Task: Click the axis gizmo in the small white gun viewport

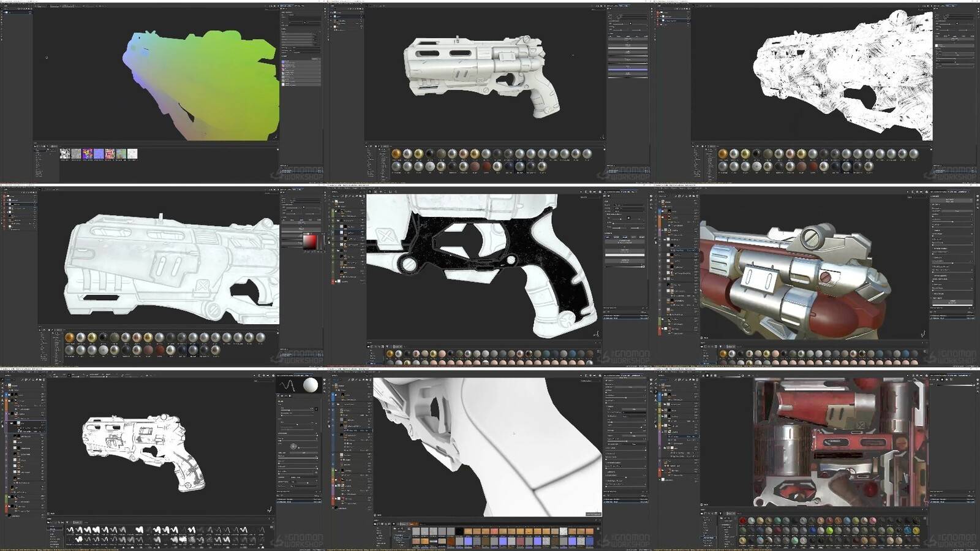Action: pos(269,509)
